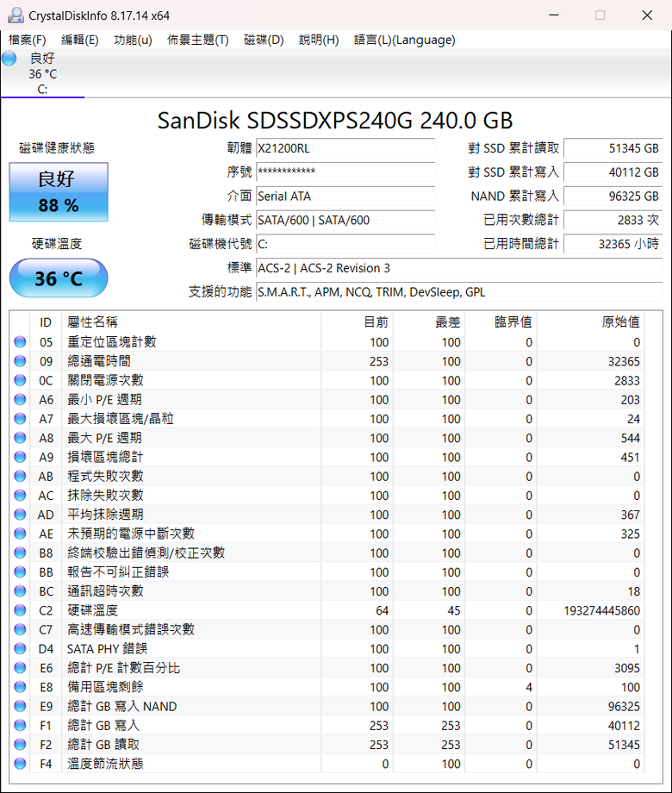Select the 平均抹除週期 attribute name
The image size is (672, 793).
[x=105, y=515]
